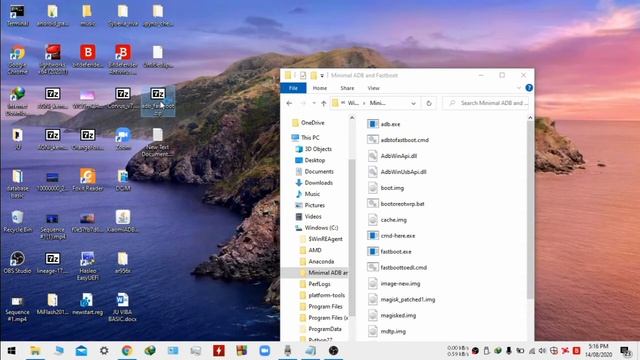Open Quick Access toolbar customize dropdown
This screenshot has height=360, width=640.
pyautogui.click(x=322, y=76)
